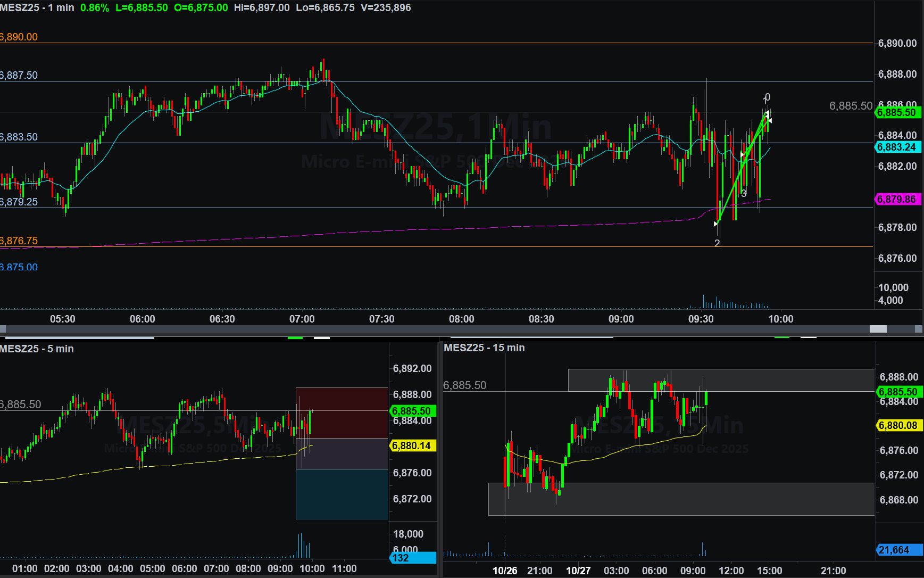This screenshot has width=924, height=578.
Task: Click the blue 132 volume tag on 5 min chart
Action: click(x=412, y=558)
